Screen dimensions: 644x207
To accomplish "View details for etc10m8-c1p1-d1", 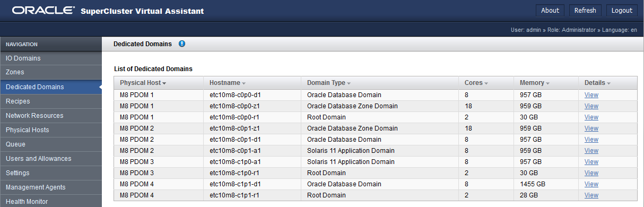I will [x=591, y=184].
